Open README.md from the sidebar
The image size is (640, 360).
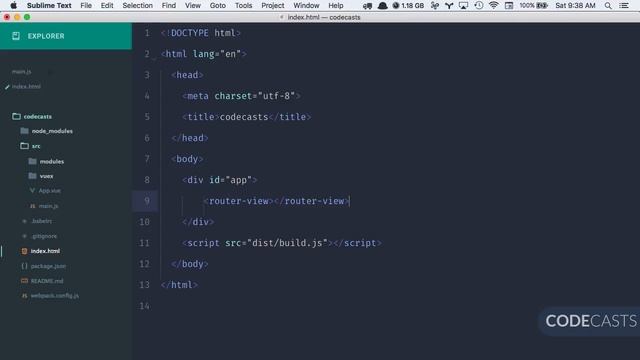(x=47, y=281)
